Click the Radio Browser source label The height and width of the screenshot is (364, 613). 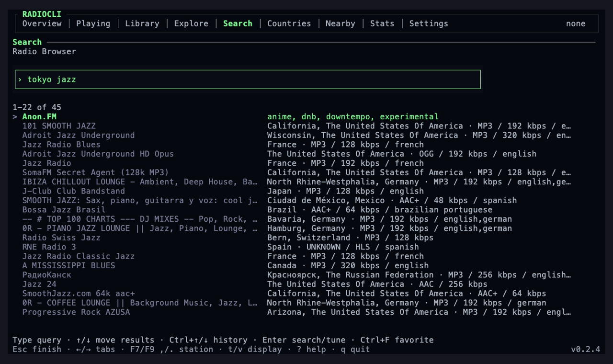tap(45, 51)
